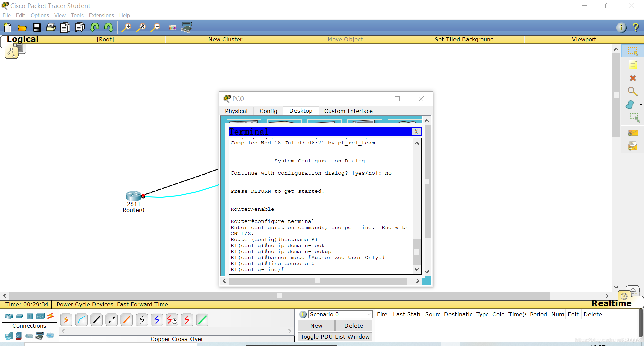Viewport: 644px width, 346px height.
Task: Click the New scenario button
Action: click(x=316, y=326)
